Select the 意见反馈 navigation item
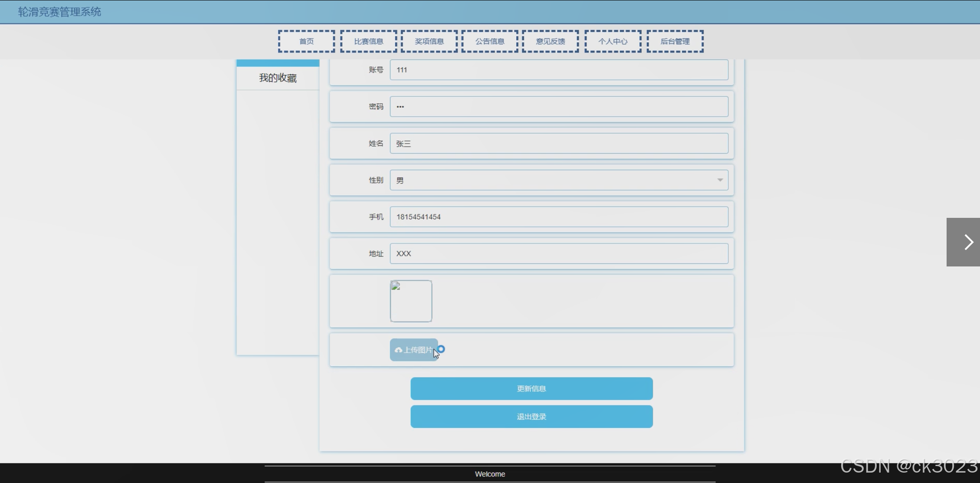 [x=550, y=42]
